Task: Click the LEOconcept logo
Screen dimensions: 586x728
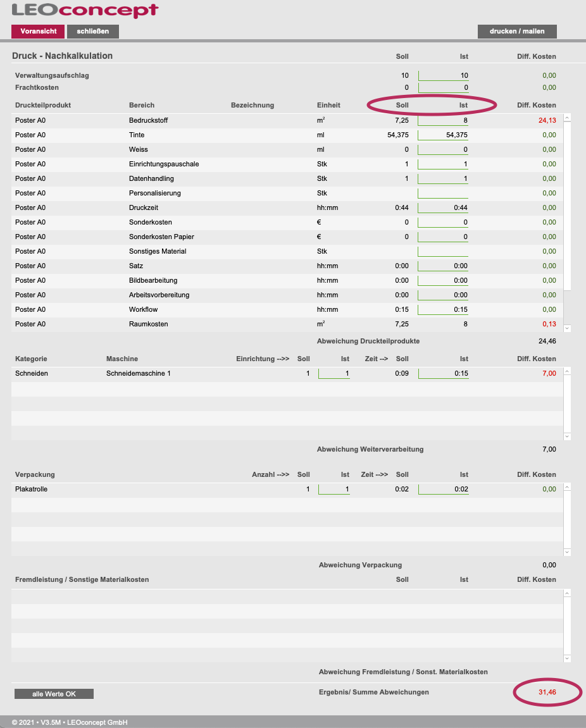Action: [x=85, y=11]
